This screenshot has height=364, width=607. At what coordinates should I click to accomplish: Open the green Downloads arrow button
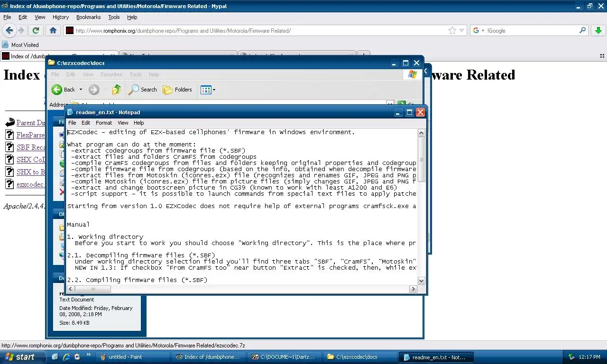tap(598, 30)
